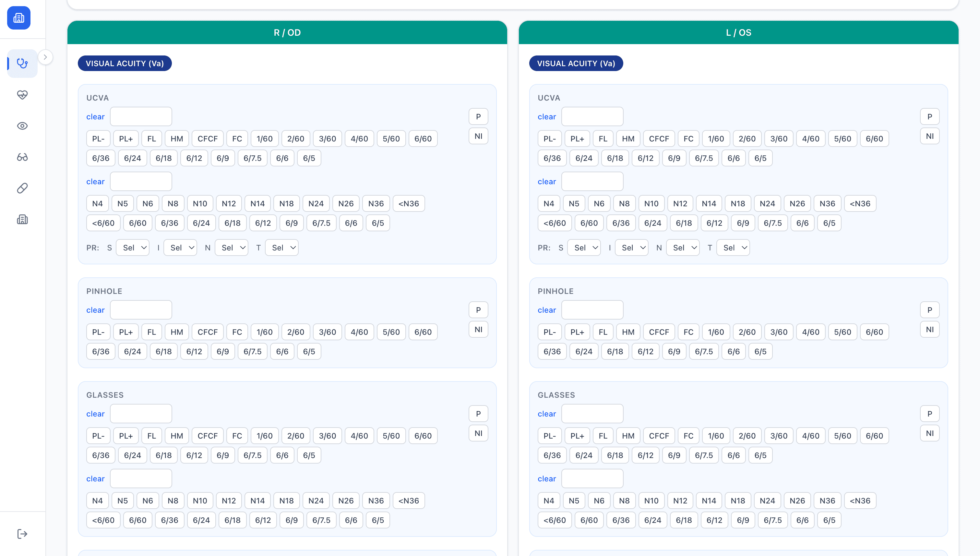The width and height of the screenshot is (980, 556).
Task: Clear the R/OD GLASSES near value
Action: (95, 479)
